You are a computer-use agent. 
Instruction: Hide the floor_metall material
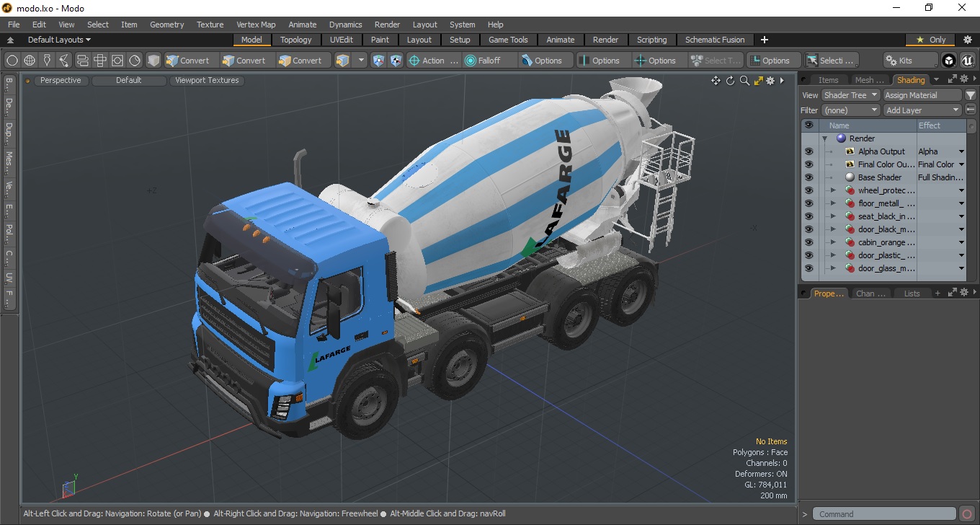coord(808,203)
